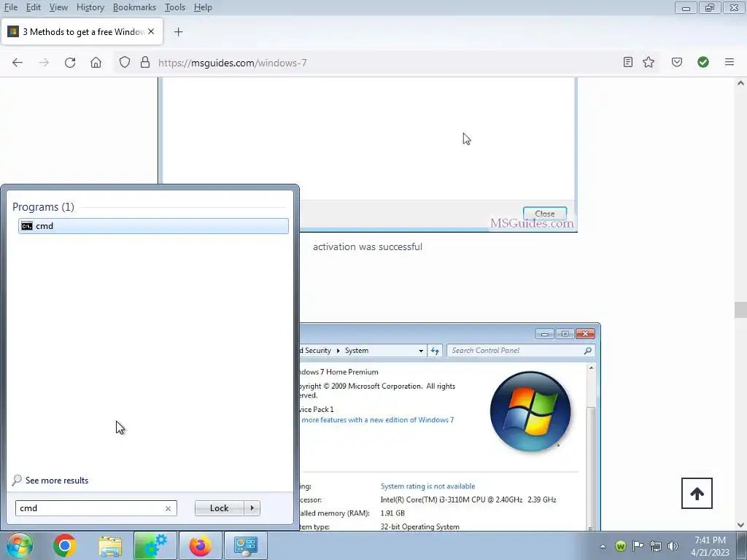
Task: Click the page scrollbar thumb
Action: pyautogui.click(x=740, y=309)
